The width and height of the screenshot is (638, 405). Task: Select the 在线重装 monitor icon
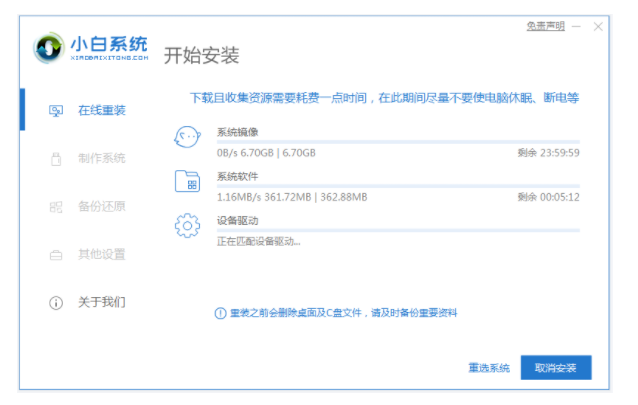tap(56, 111)
